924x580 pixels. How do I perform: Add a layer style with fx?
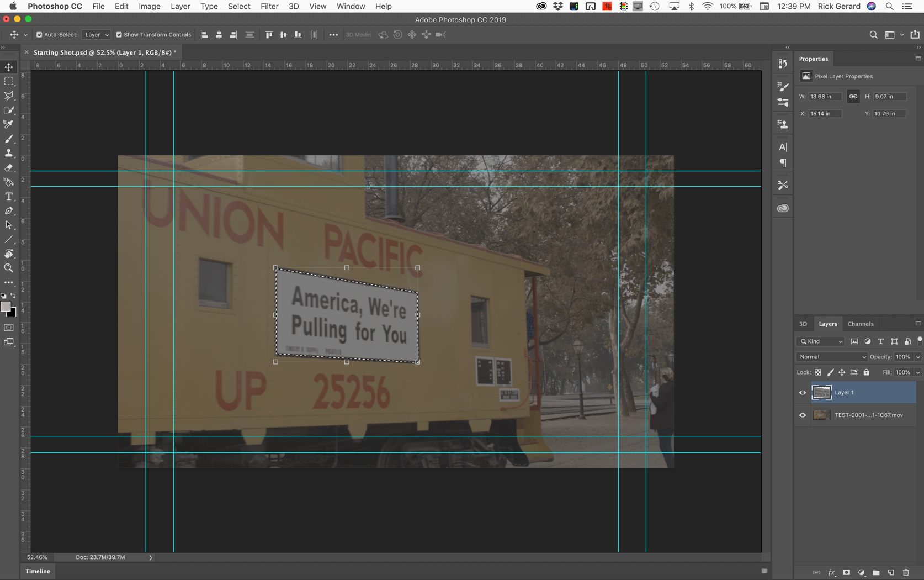(831, 573)
